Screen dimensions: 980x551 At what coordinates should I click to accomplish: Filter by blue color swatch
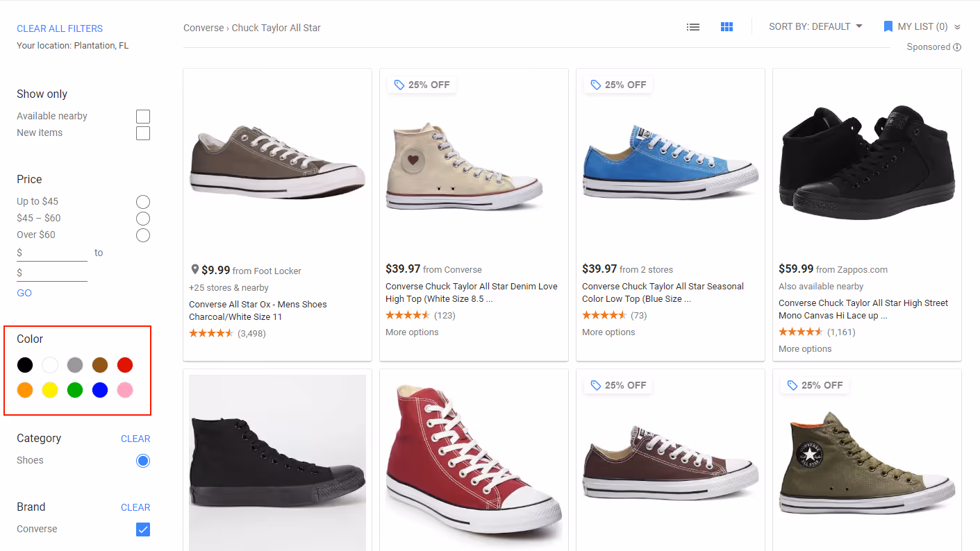point(100,390)
